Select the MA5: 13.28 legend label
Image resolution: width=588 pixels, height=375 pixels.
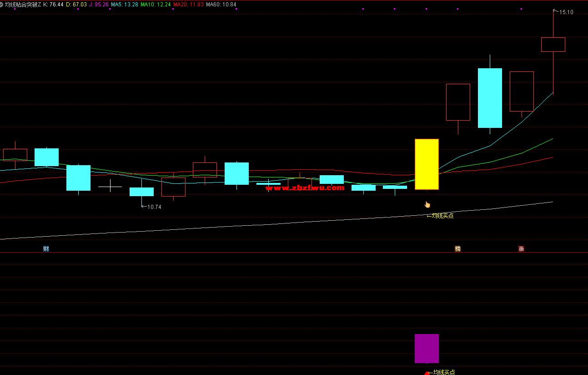[125, 5]
